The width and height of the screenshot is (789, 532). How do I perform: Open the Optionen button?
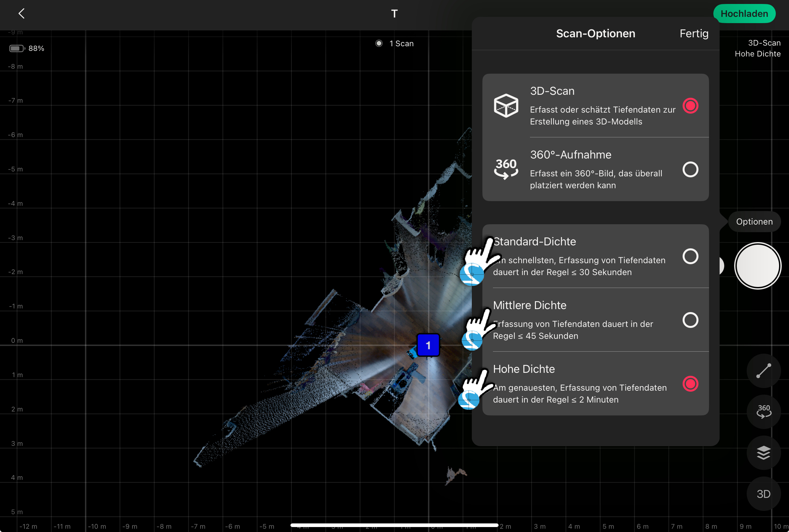pyautogui.click(x=754, y=222)
